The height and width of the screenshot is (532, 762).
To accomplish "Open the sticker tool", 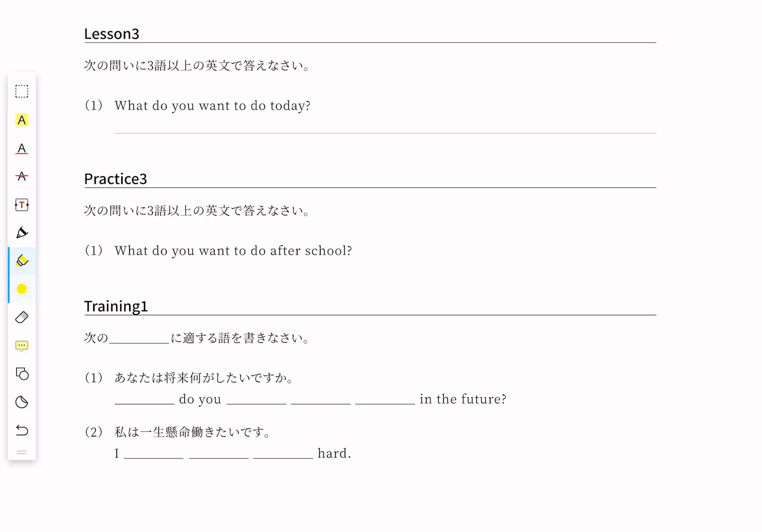I will (22, 402).
